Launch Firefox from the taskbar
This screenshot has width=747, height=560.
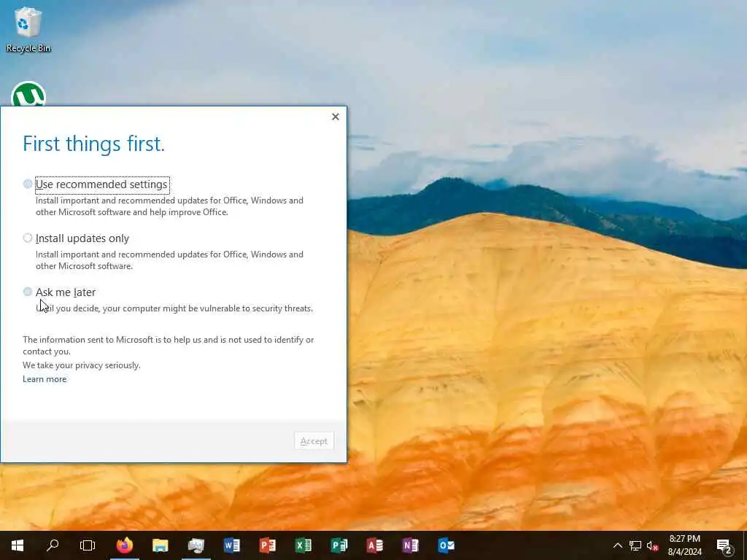(x=125, y=545)
